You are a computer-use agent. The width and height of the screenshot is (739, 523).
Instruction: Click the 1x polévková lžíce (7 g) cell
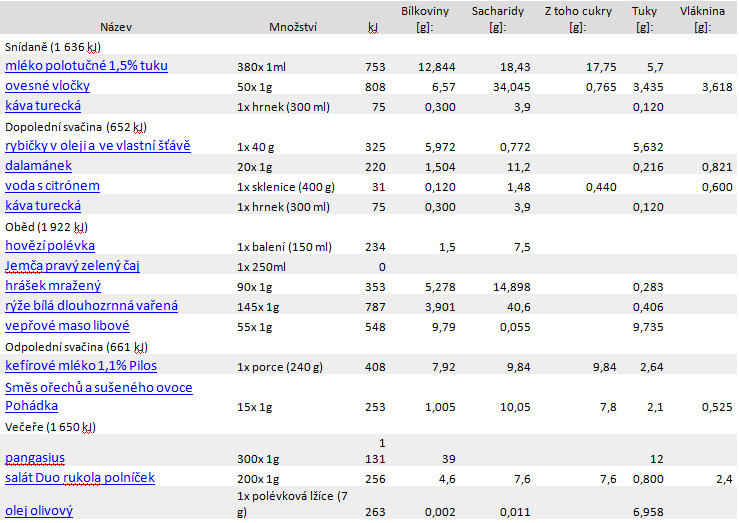point(292,504)
